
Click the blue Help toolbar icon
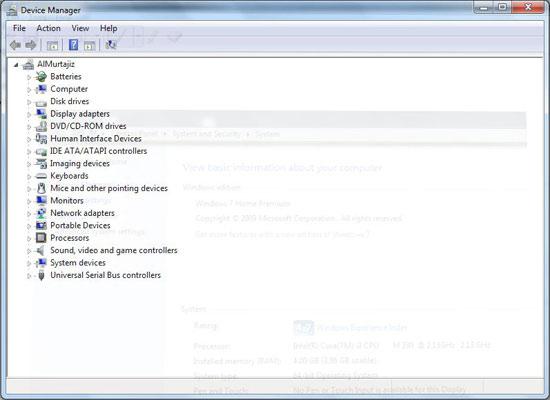[73, 45]
